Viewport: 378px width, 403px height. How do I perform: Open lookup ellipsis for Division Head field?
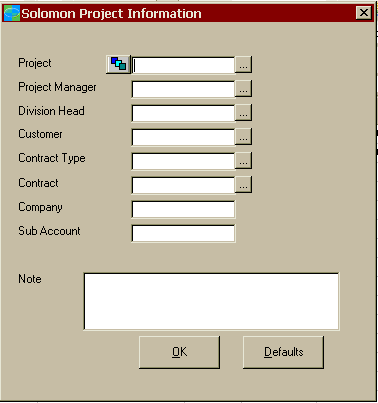[243, 113]
